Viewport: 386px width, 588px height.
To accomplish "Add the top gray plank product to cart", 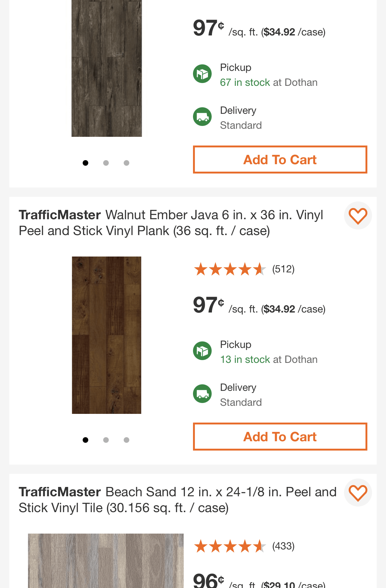I will click(x=280, y=160).
